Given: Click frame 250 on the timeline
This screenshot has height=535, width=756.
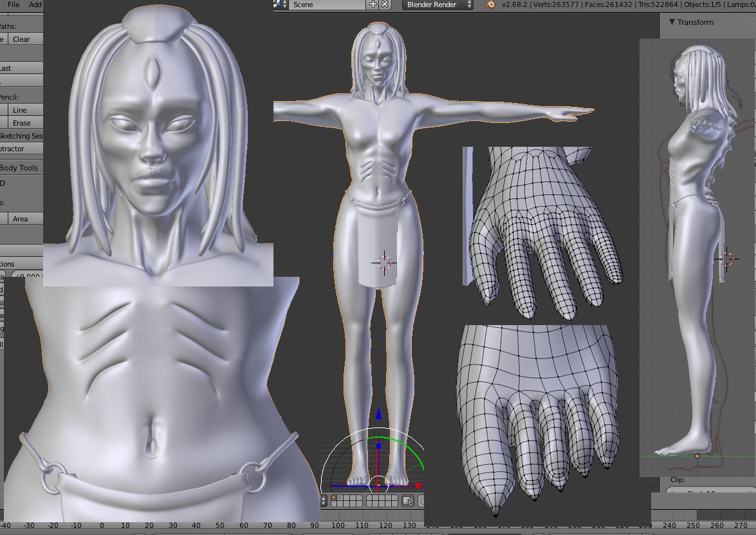Looking at the screenshot, I should point(694,525).
